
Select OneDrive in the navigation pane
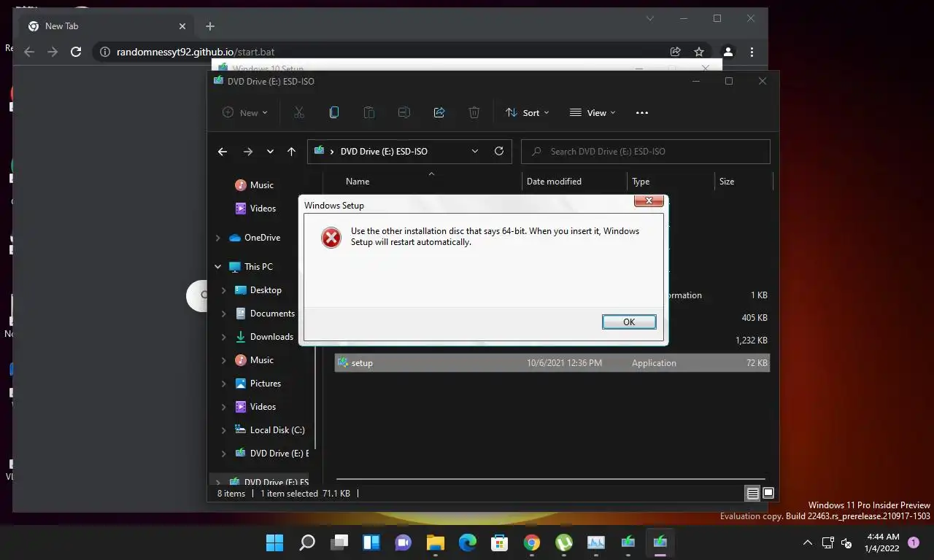(255, 238)
